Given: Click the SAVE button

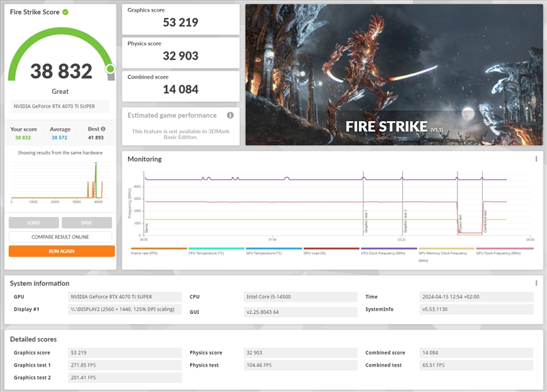Looking at the screenshot, I should (x=87, y=223).
